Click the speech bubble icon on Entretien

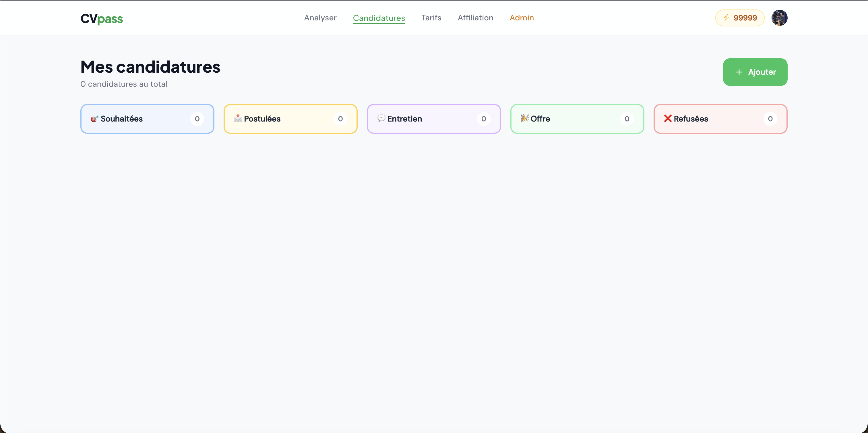point(381,118)
